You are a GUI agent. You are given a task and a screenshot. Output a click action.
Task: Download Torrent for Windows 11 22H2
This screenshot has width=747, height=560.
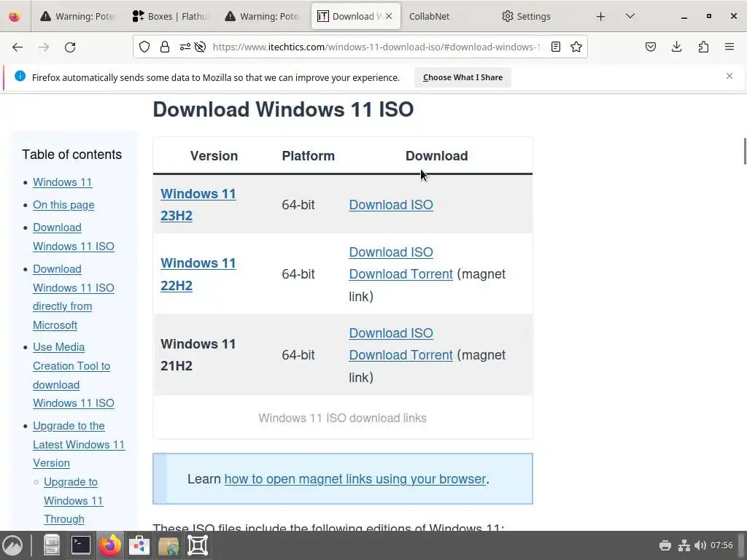click(x=400, y=274)
